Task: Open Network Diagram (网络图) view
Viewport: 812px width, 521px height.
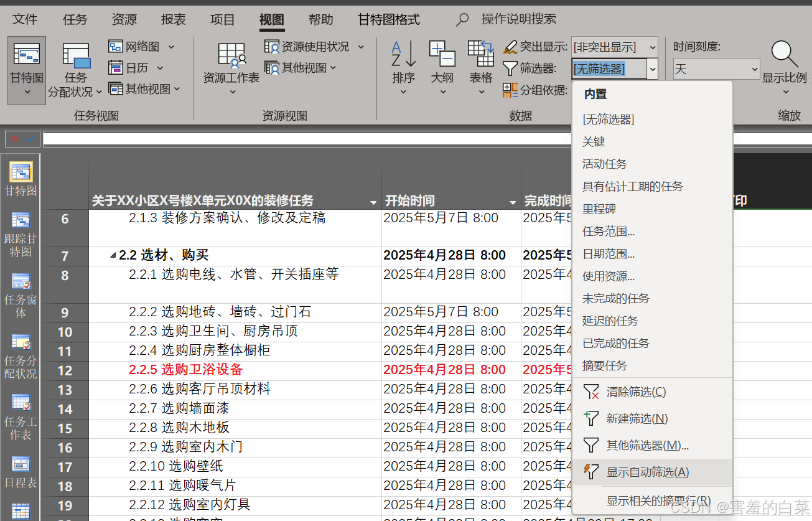Action: coord(142,47)
